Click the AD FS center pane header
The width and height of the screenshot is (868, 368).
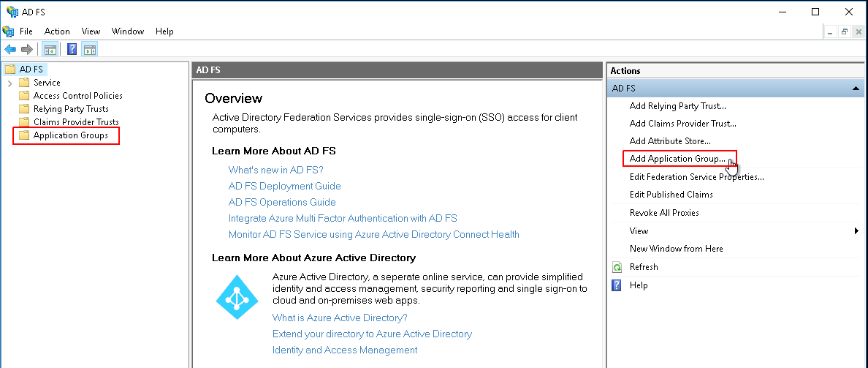(x=397, y=70)
